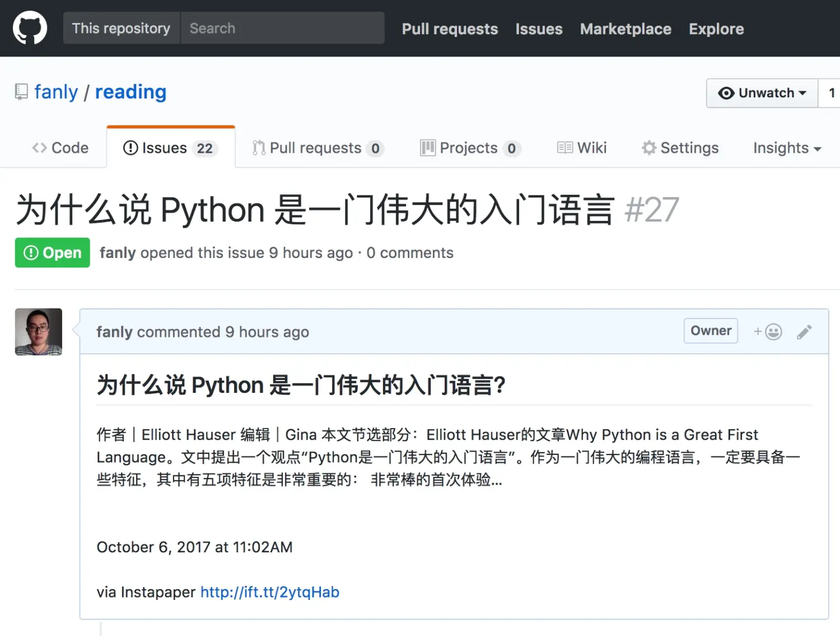Viewport: 840px width, 638px height.
Task: Open the Unwatch dropdown
Action: pos(762,93)
